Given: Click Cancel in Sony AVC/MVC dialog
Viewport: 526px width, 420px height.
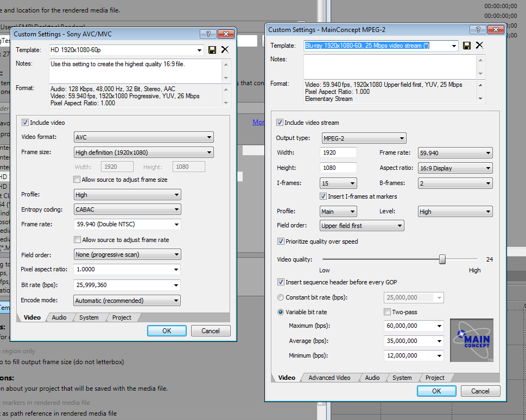Looking at the screenshot, I should coord(210,331).
